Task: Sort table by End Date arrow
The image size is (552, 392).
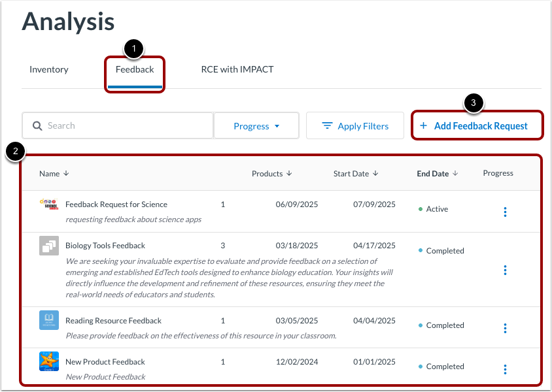Action: [x=455, y=173]
